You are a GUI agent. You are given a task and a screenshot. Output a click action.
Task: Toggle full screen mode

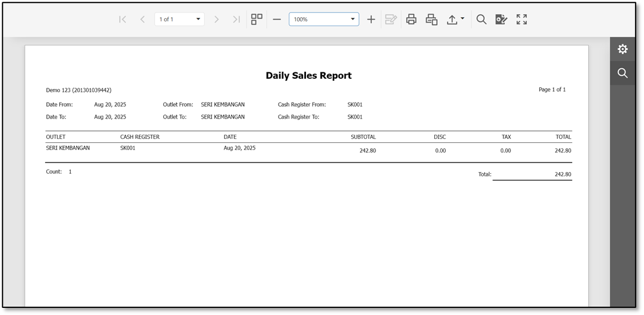[522, 19]
